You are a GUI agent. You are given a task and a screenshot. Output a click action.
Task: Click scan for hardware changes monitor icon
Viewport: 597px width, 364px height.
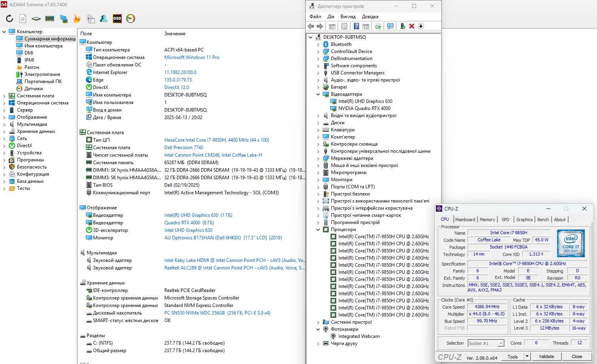390,26
